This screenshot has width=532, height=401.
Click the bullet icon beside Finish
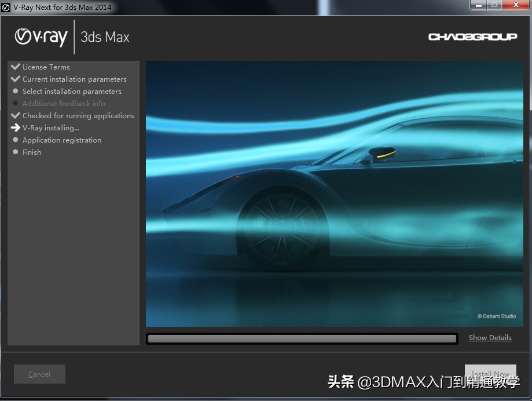click(14, 152)
